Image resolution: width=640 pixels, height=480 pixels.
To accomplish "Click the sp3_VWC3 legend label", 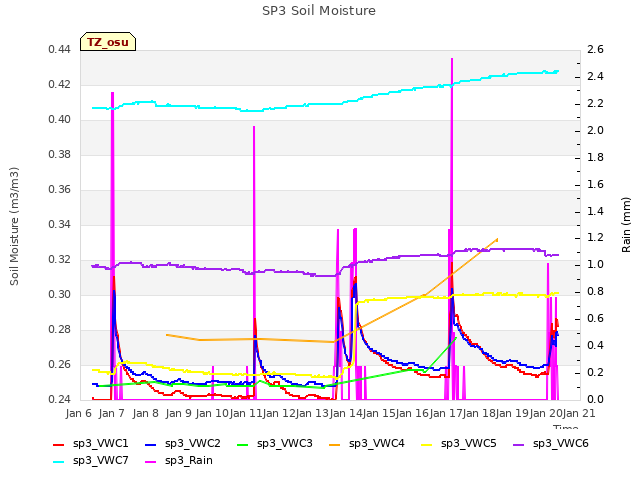I will 285,443.
